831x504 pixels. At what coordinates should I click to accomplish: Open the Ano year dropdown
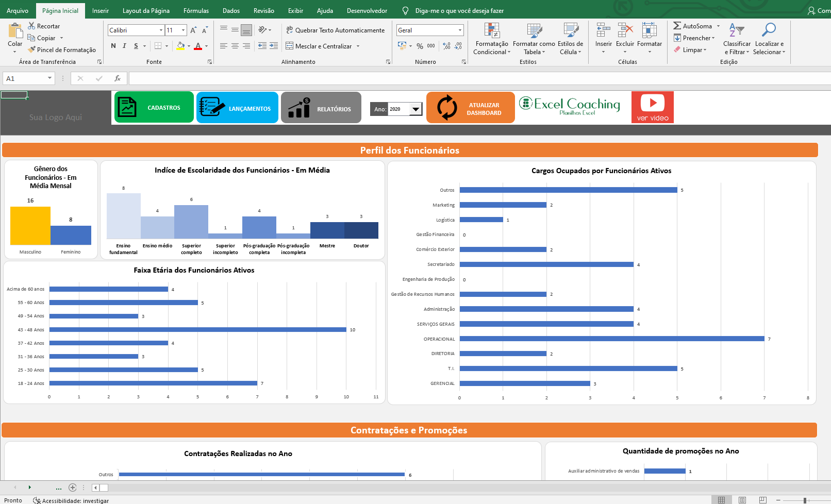coord(415,109)
